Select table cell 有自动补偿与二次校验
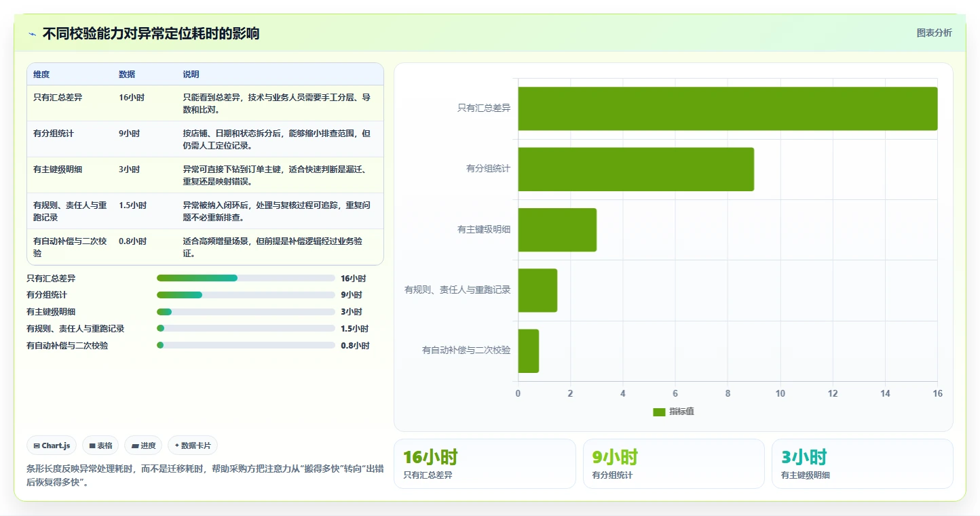The width and height of the screenshot is (980, 516). click(70, 247)
